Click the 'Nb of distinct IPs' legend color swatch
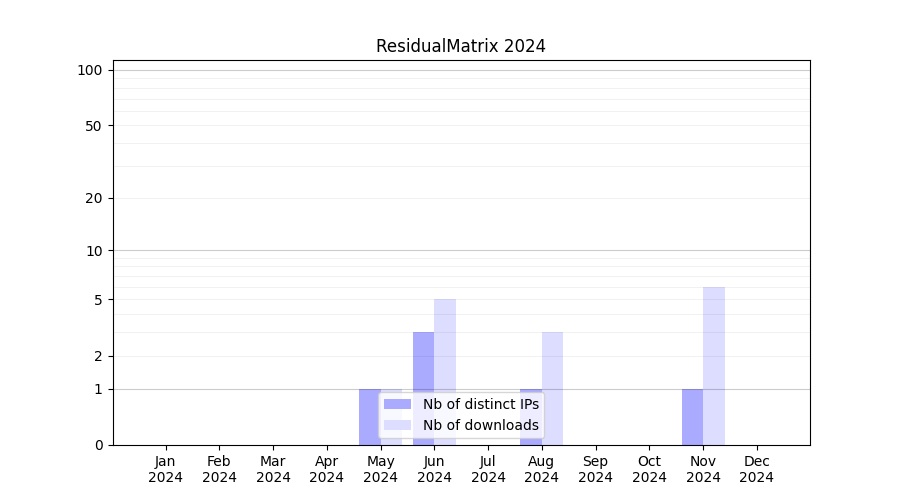 [x=397, y=404]
